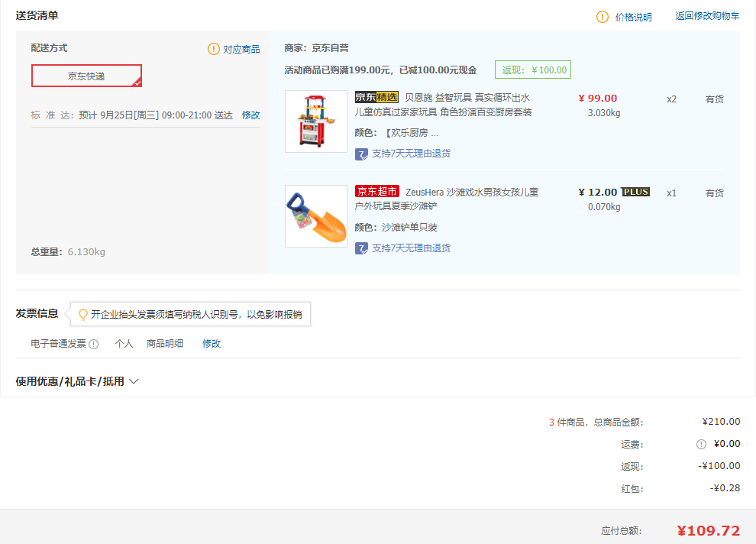Click the chevron beside 使用优惠/礼品卡/抵用
The height and width of the screenshot is (544, 756).
click(134, 381)
